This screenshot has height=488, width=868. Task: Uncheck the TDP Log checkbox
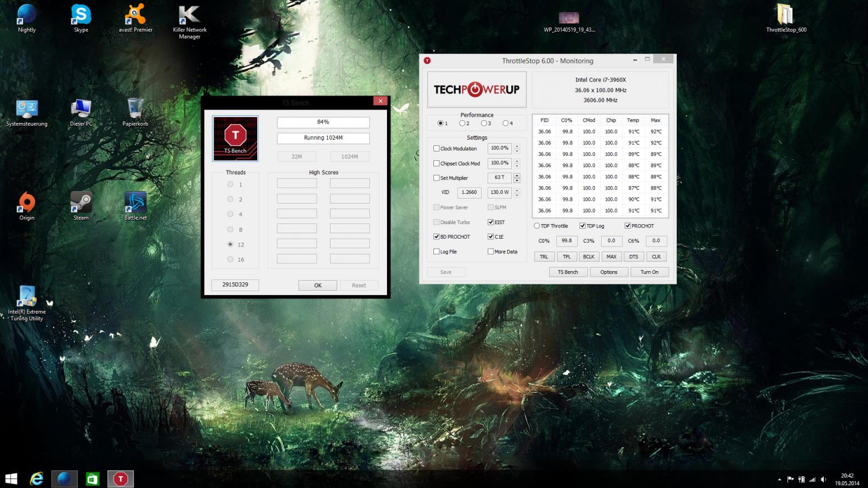(582, 226)
